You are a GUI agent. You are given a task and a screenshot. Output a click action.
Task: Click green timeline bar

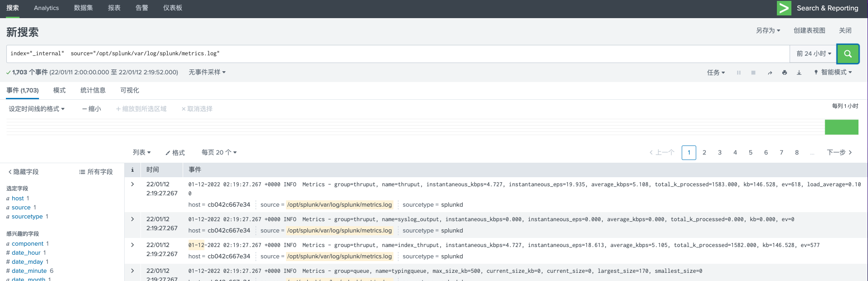(x=841, y=127)
